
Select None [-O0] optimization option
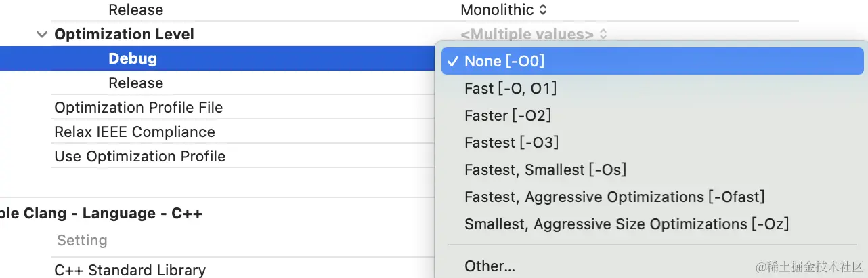[504, 61]
